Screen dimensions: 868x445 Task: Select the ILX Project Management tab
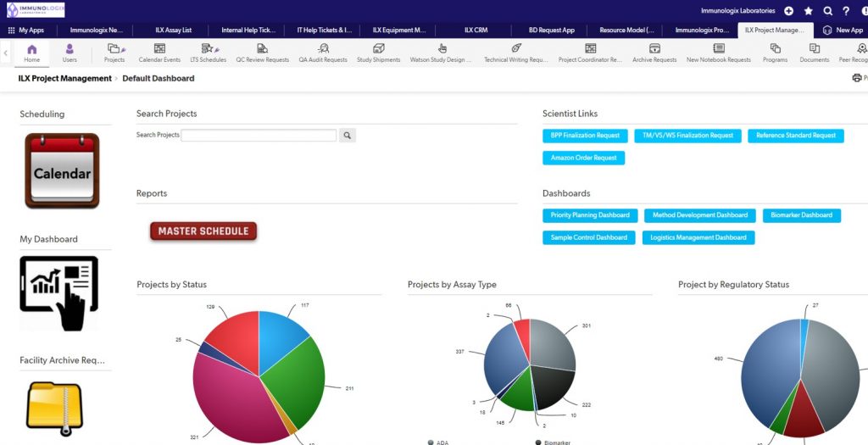(774, 30)
